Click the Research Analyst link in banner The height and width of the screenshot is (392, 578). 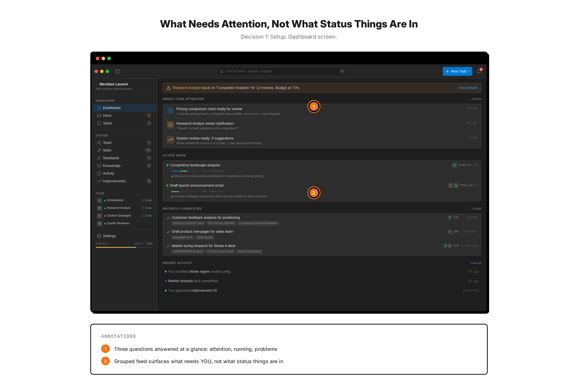point(187,88)
